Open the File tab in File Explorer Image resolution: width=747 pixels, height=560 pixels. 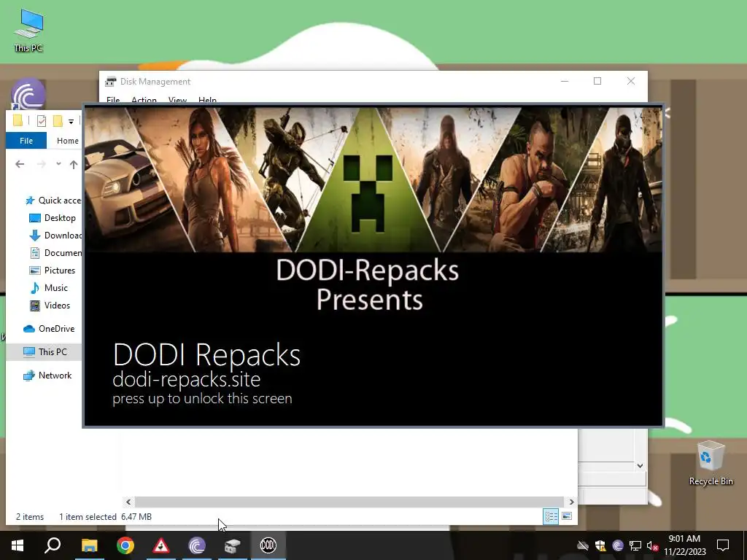[26, 141]
